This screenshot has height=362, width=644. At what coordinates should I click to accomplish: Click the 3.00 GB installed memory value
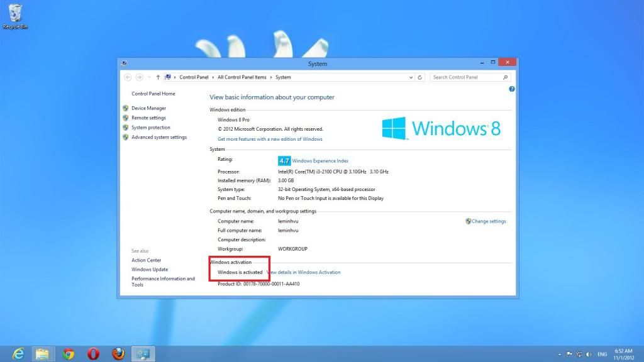[x=286, y=180]
